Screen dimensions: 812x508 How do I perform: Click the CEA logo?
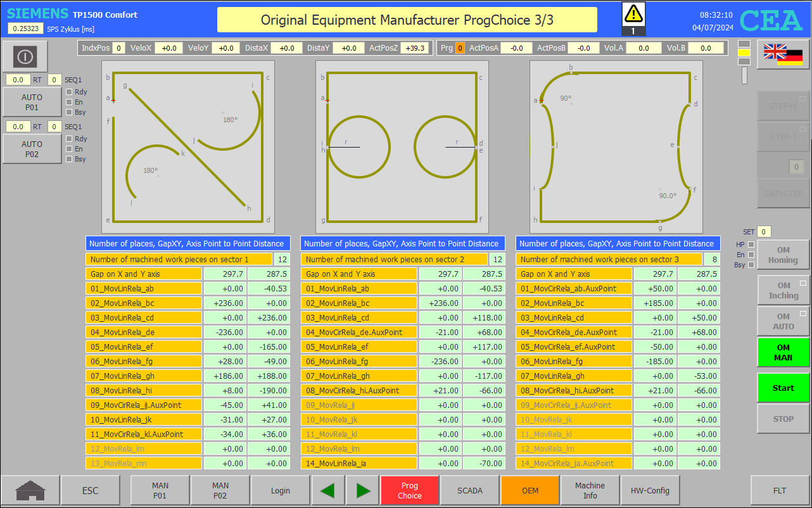771,20
